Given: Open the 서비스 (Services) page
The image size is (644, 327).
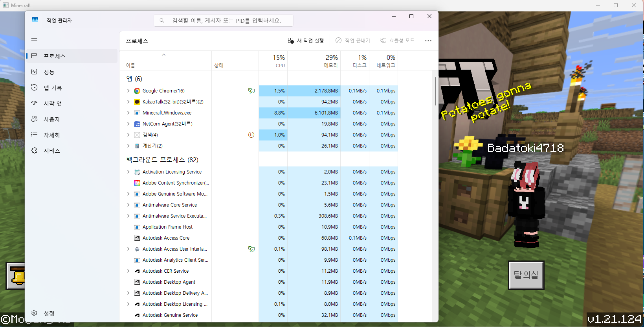Looking at the screenshot, I should click(x=51, y=151).
